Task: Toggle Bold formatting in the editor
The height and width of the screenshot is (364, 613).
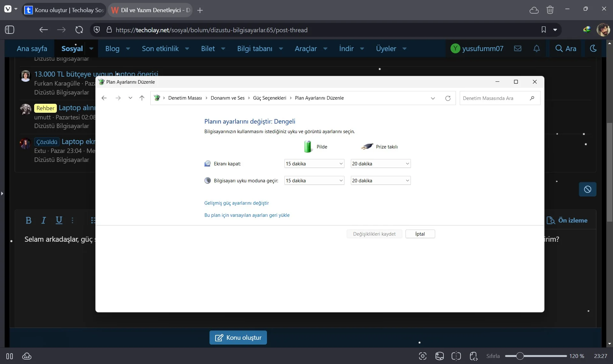Action: (28, 220)
